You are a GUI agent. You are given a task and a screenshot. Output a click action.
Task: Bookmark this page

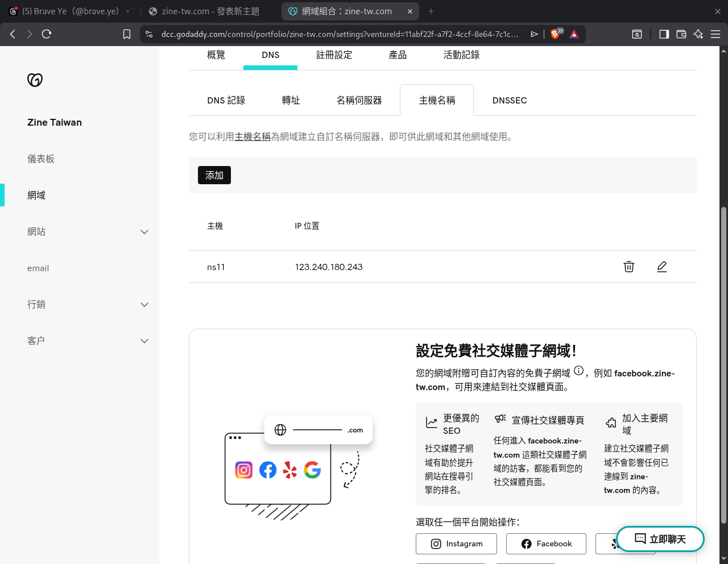[x=127, y=34]
